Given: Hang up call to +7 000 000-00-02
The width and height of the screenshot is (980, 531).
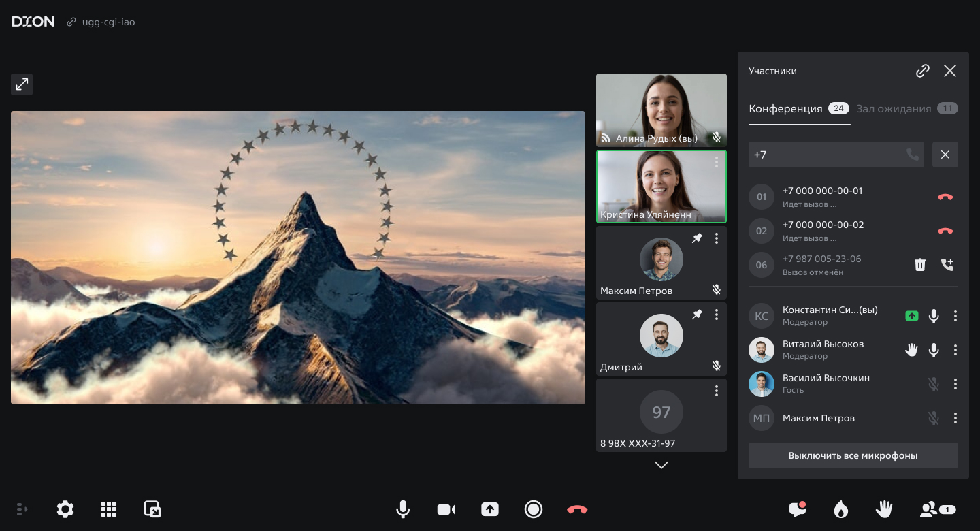Looking at the screenshot, I should (x=945, y=231).
